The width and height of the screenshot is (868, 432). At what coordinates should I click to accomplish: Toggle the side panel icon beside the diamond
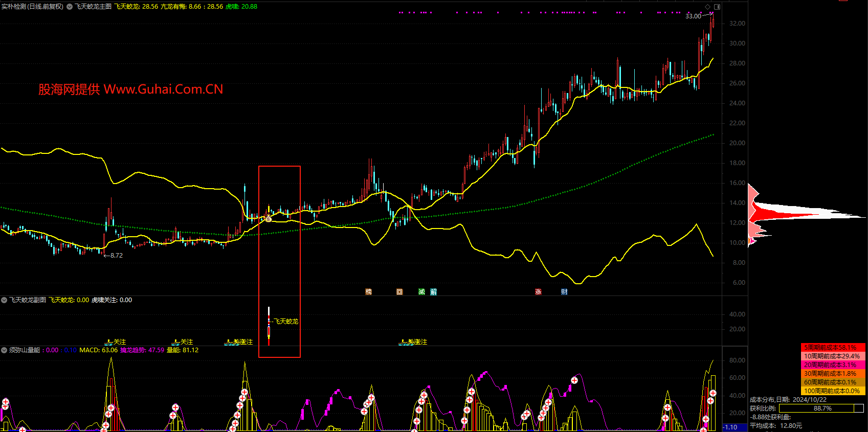click(717, 7)
